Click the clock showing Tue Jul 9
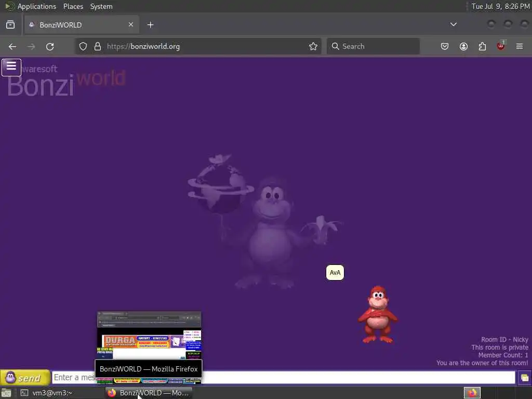 (x=500, y=6)
